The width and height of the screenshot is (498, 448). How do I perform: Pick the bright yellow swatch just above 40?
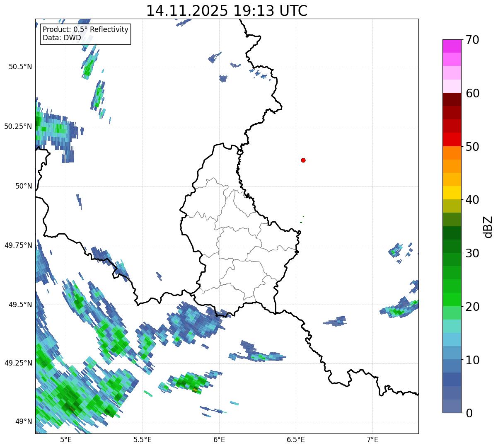(452, 193)
